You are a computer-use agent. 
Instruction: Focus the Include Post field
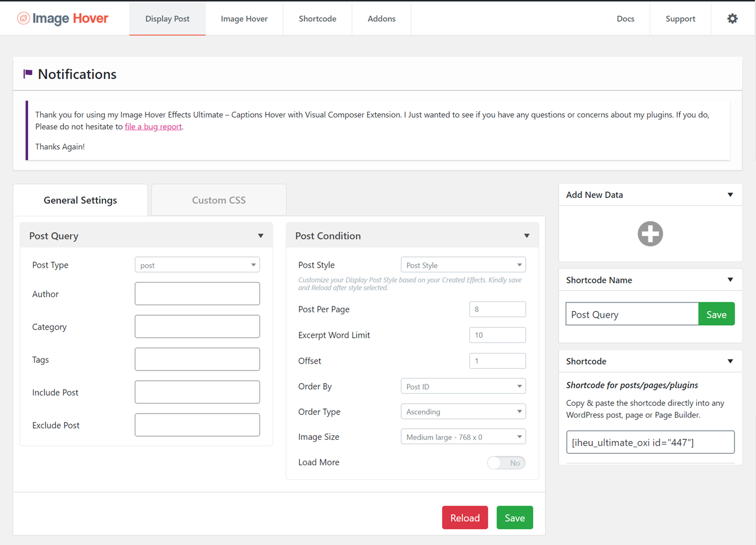click(x=197, y=392)
